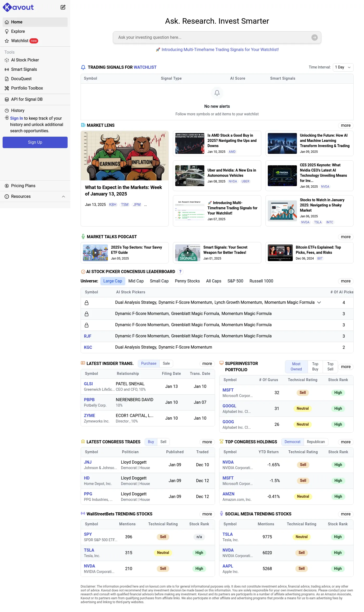Click the Sign In login arrow icon

7,118
